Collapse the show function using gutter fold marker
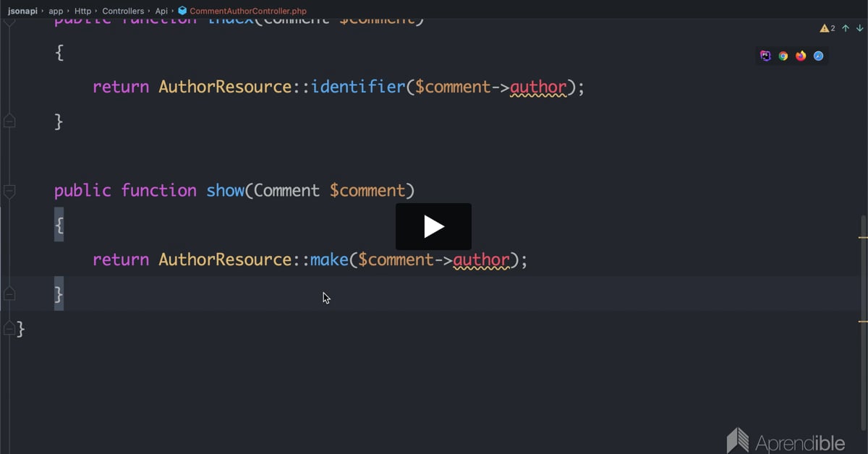The height and width of the screenshot is (454, 868). [9, 192]
